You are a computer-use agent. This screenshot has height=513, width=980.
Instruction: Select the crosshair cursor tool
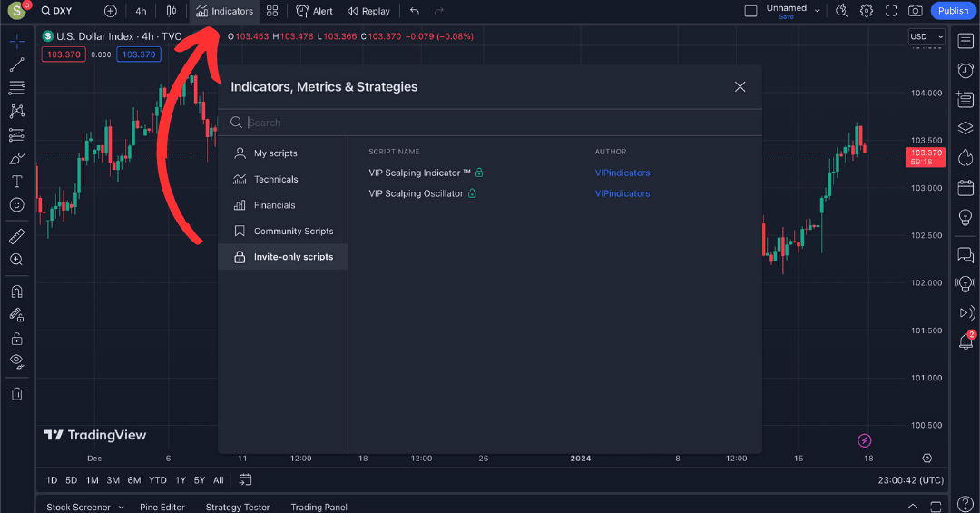tap(17, 42)
